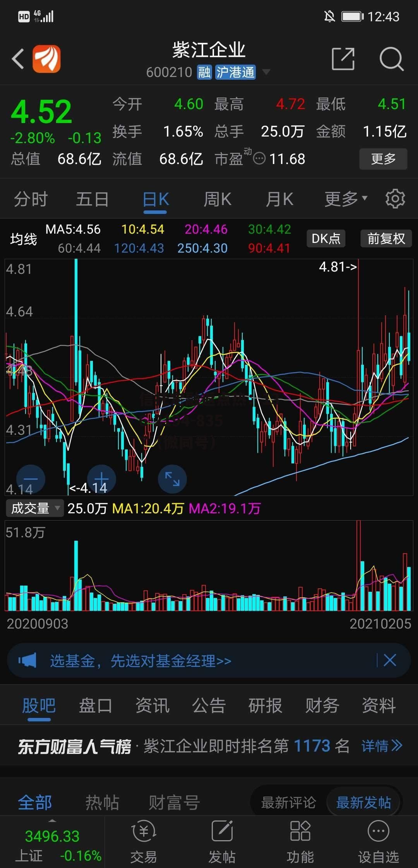Tap the share export icon

click(343, 59)
